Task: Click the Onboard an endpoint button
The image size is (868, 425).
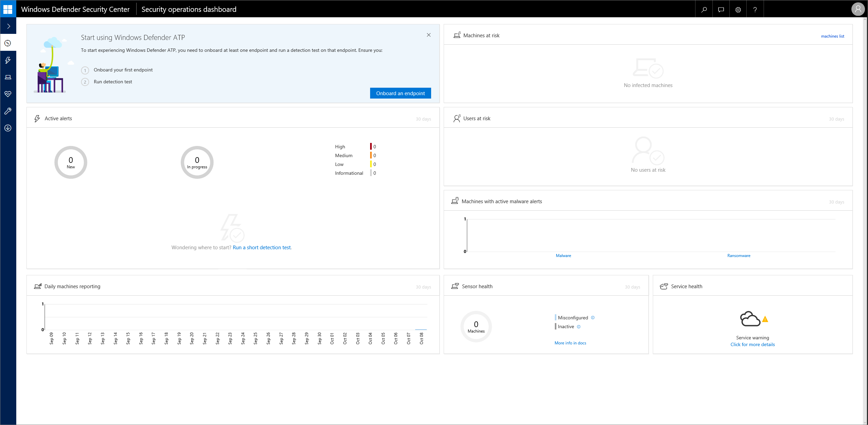Action: point(400,93)
